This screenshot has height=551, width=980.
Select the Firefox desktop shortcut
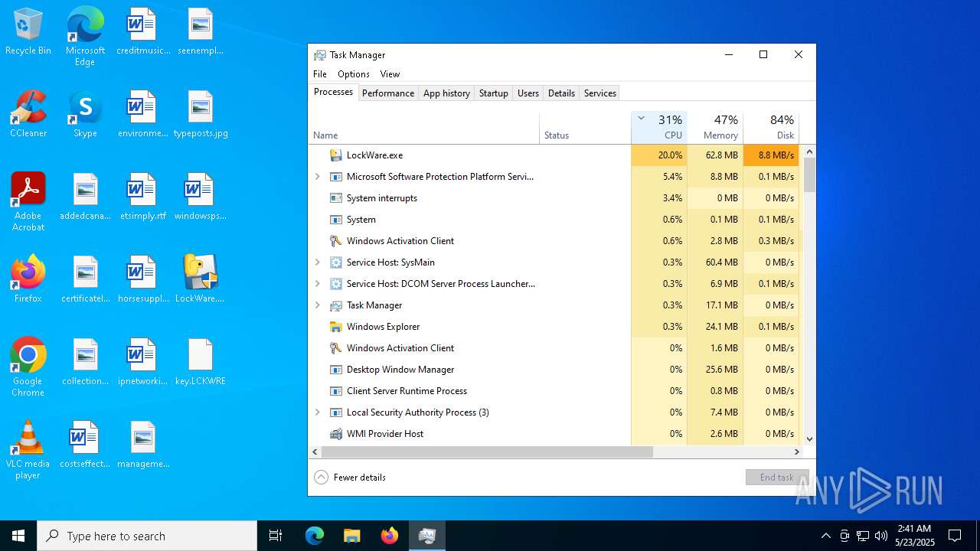(x=28, y=279)
